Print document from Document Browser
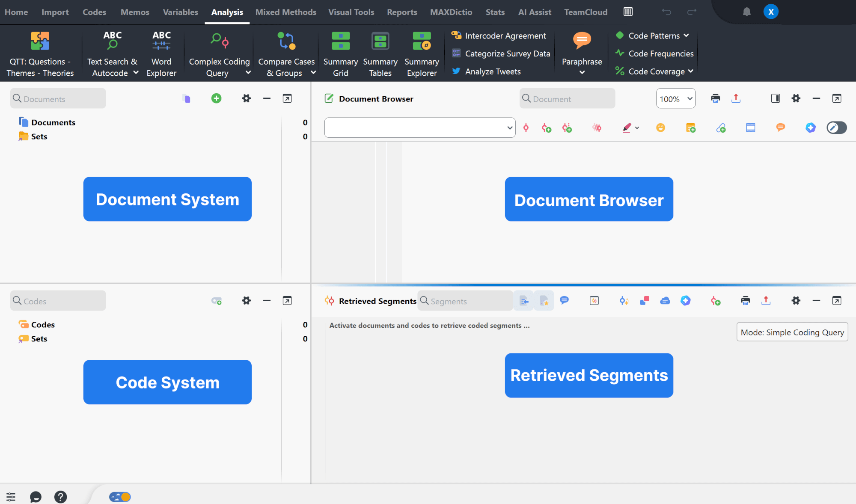 click(715, 98)
